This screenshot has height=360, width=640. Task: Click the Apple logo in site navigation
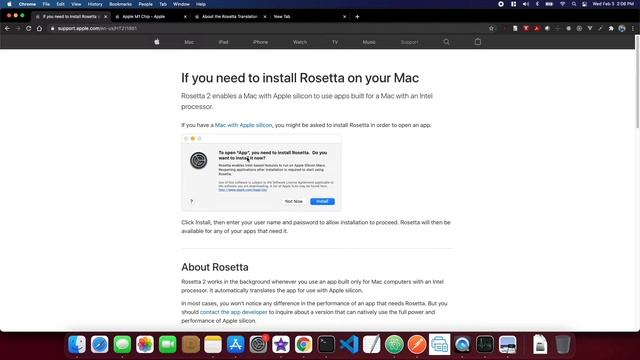[x=157, y=42]
